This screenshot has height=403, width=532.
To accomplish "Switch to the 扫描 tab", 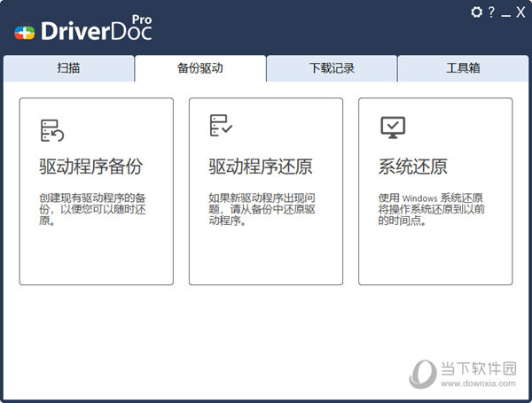I will click(x=69, y=68).
